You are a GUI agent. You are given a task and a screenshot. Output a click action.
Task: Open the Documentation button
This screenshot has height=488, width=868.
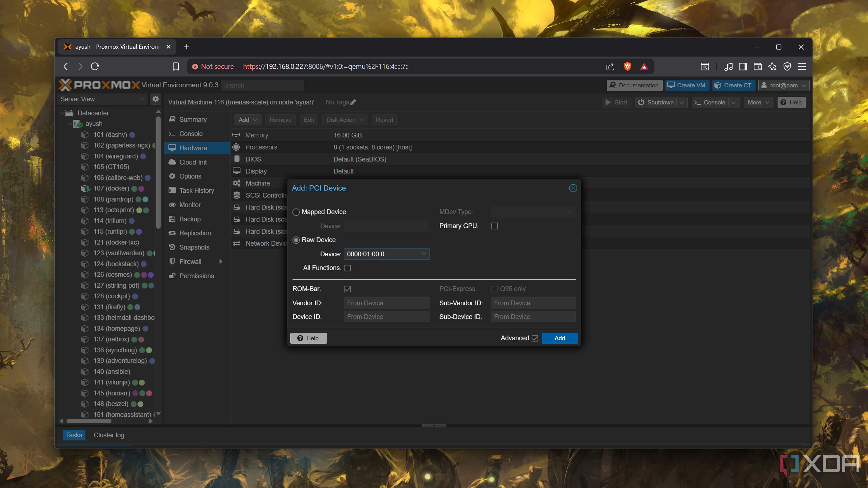tap(634, 85)
